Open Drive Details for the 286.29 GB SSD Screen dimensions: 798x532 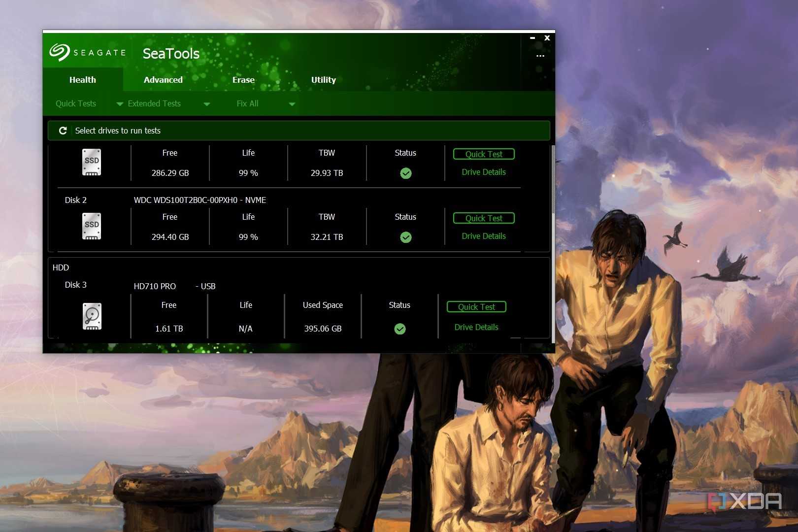[484, 172]
